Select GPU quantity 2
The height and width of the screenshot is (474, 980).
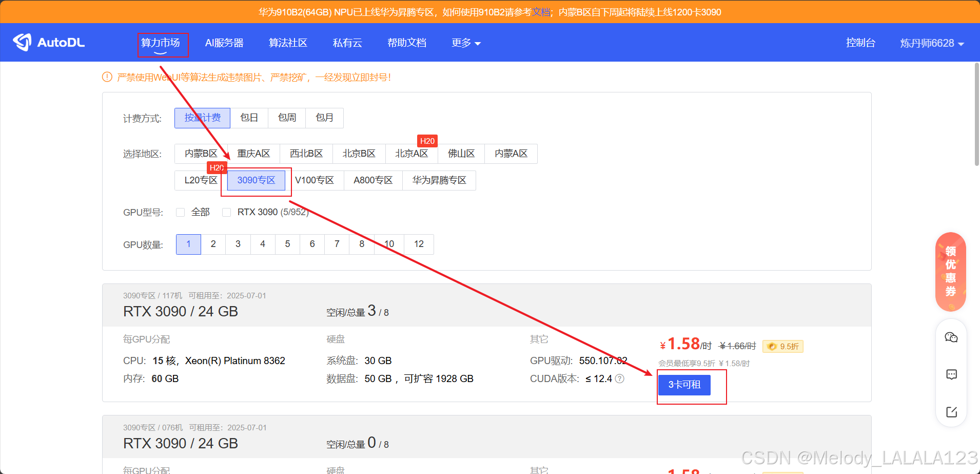click(213, 244)
